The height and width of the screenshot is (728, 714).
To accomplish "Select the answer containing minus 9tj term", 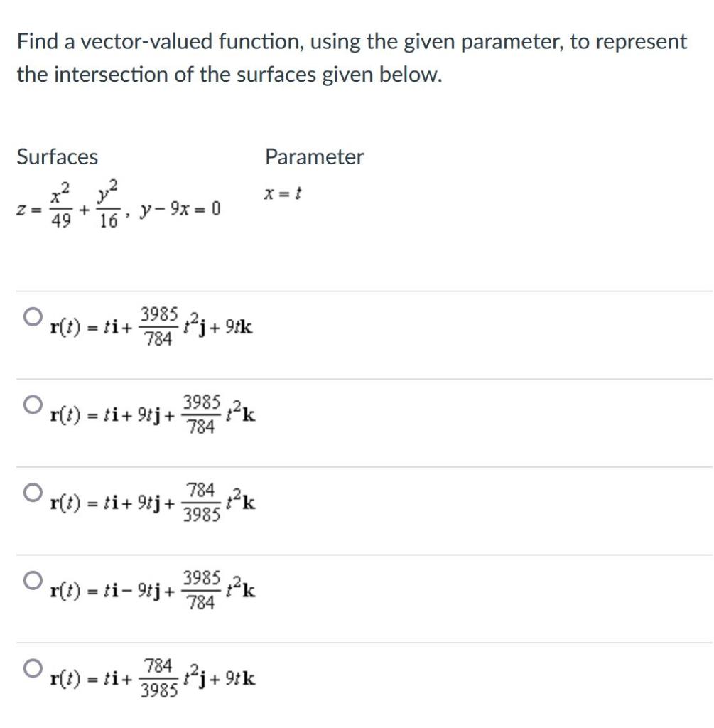I will [x=31, y=579].
